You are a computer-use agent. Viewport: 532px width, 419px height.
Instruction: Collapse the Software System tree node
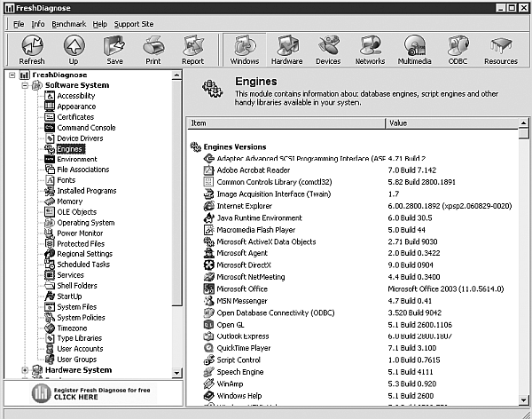pyautogui.click(x=25, y=86)
